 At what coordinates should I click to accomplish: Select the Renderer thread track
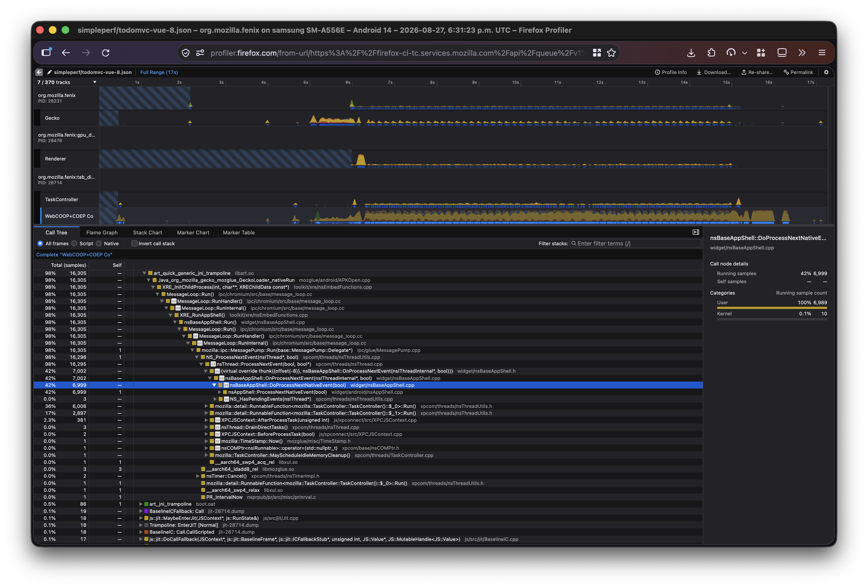click(55, 159)
